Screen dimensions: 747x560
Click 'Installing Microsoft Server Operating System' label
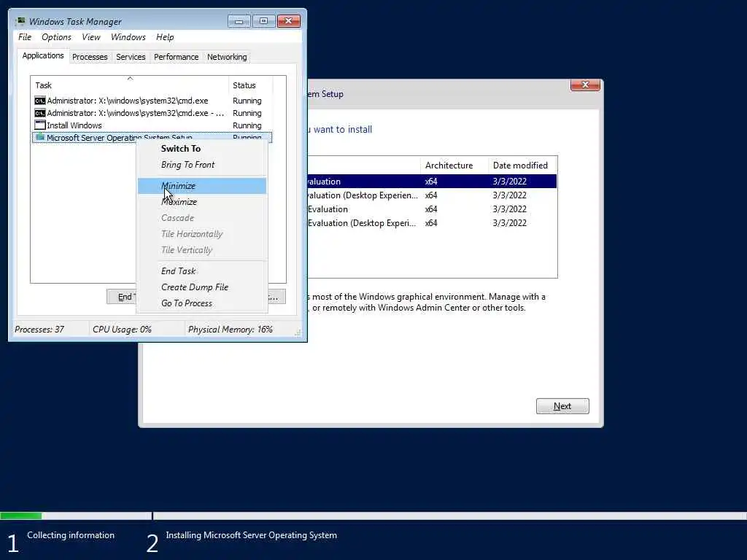(251, 535)
